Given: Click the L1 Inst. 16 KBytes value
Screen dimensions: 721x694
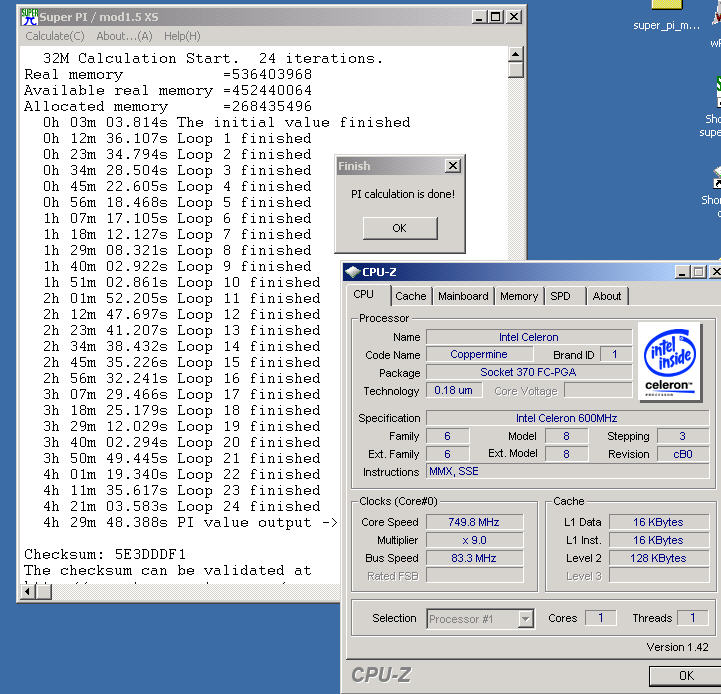Looking at the screenshot, I should coord(658,540).
